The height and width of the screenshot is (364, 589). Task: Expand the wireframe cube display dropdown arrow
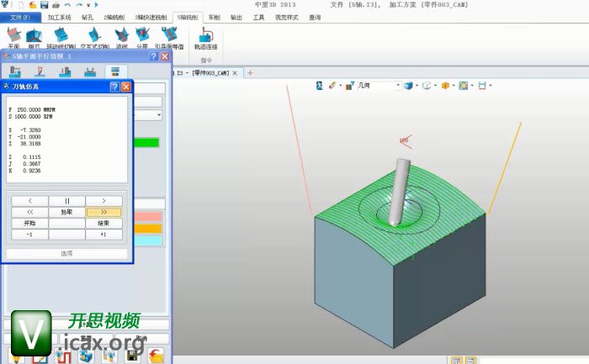point(435,86)
